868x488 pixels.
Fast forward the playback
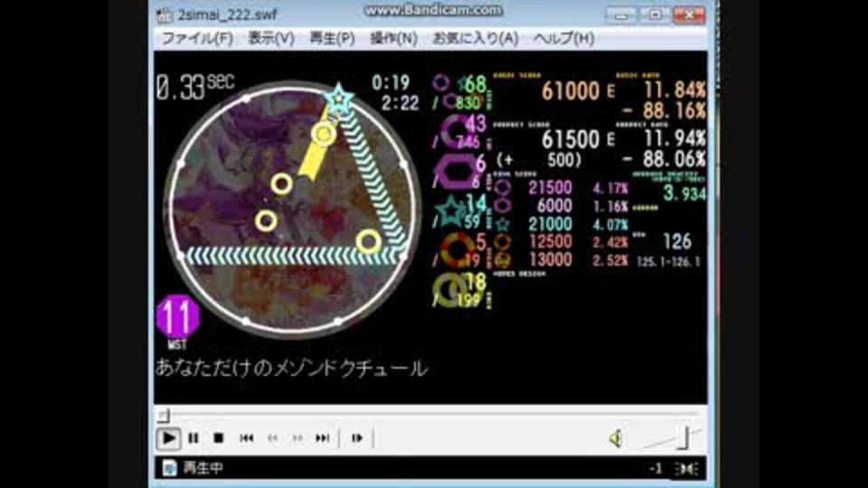pos(297,438)
